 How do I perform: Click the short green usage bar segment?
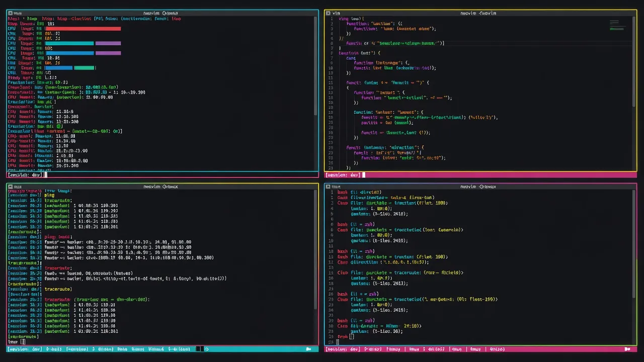point(85,68)
